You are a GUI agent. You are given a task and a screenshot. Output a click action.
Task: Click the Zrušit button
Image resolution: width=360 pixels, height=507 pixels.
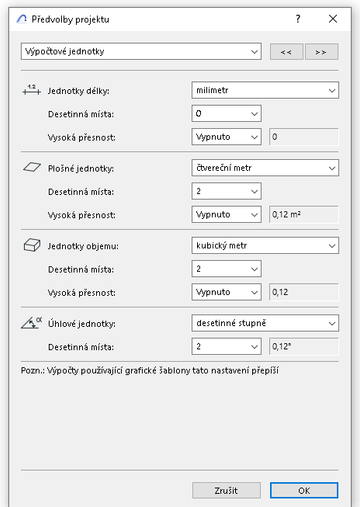click(226, 490)
